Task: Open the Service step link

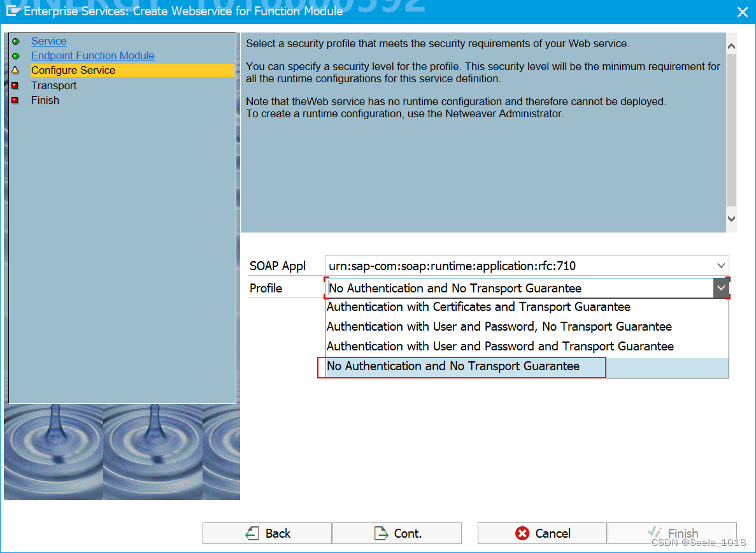Action: (x=49, y=41)
